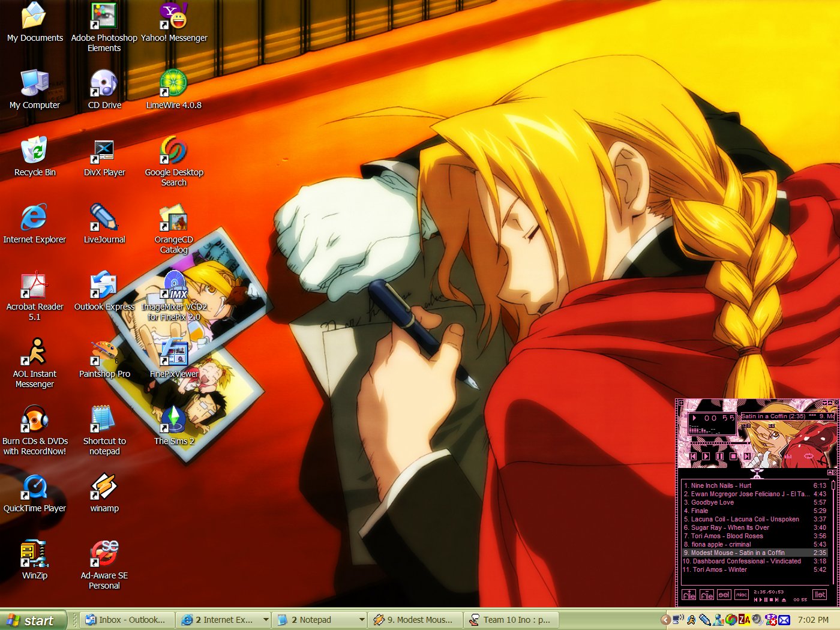Open OrangeCD Catalog shortcut
This screenshot has height=630, width=840.
click(x=174, y=229)
